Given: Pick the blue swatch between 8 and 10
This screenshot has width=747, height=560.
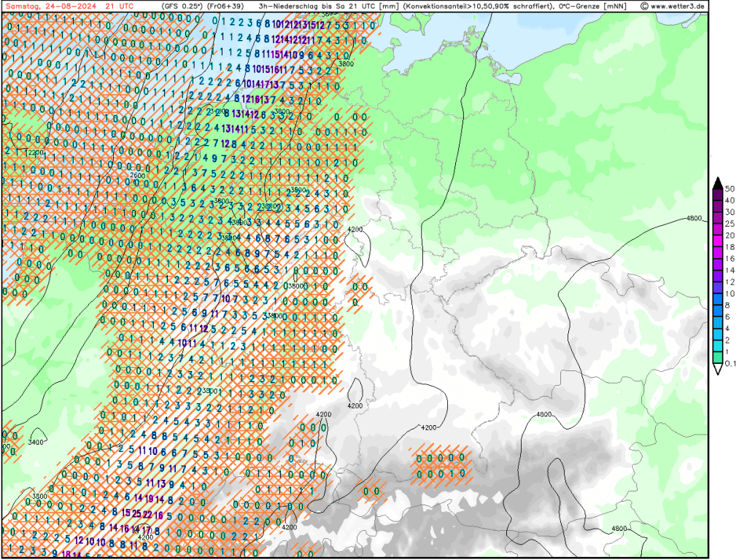Looking at the screenshot, I should [718, 299].
